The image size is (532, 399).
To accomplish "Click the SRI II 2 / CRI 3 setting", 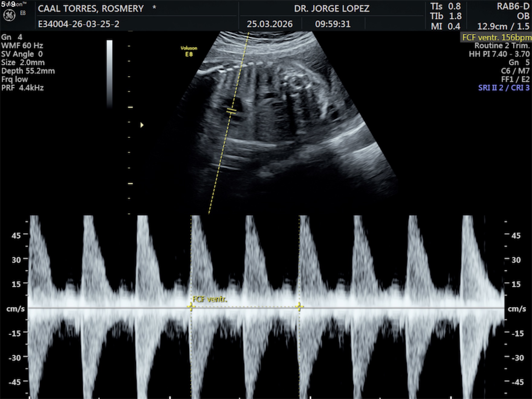I will tap(504, 88).
